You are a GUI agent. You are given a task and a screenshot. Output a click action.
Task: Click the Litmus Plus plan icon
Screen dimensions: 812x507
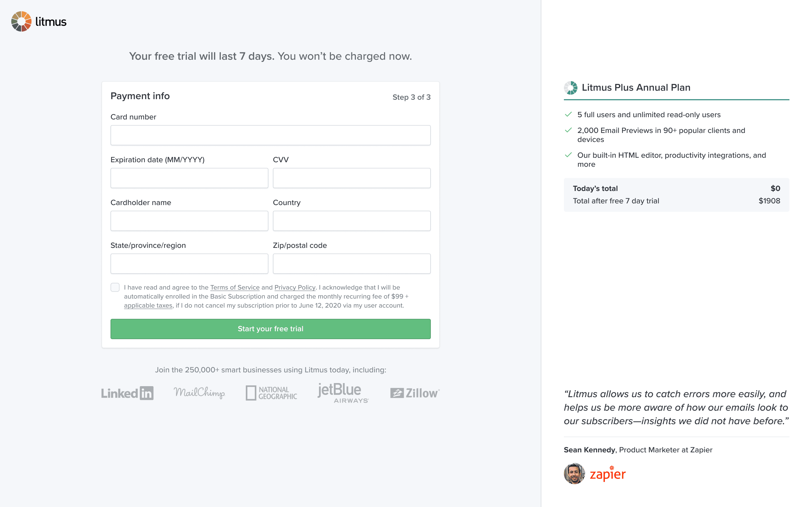570,88
